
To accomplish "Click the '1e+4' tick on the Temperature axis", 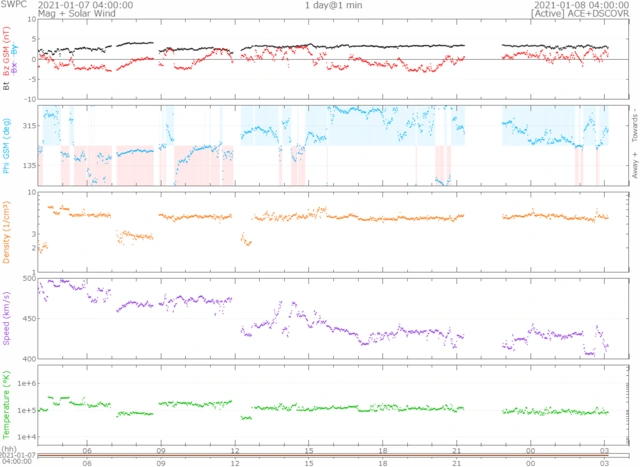I will tap(27, 437).
